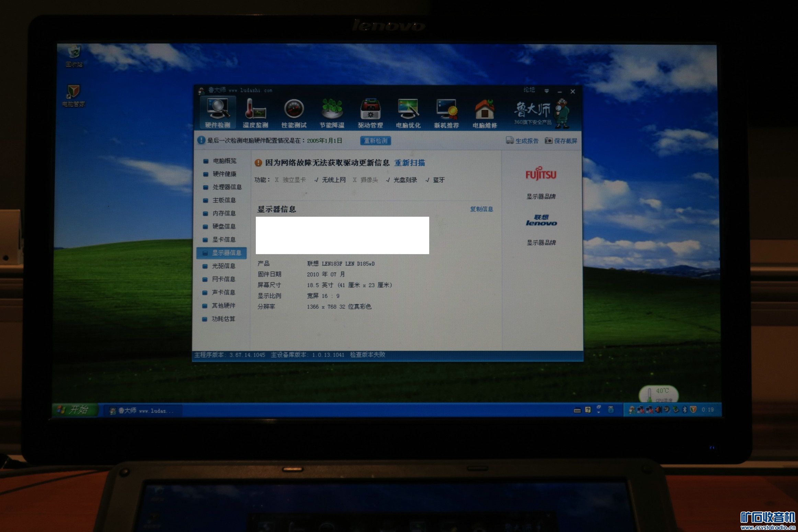798x532 pixels.
Task: Click the 摄像头 camera feature label
Action: coord(369,180)
